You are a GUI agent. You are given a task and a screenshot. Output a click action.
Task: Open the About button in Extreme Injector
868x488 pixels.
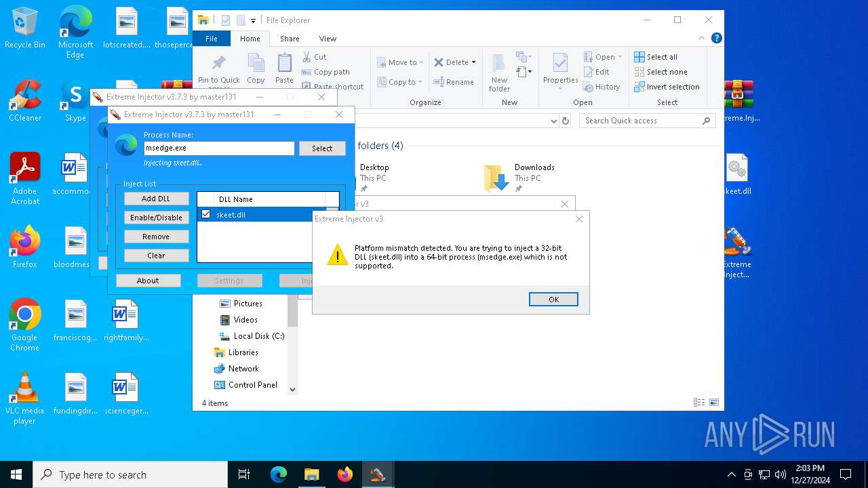(148, 281)
